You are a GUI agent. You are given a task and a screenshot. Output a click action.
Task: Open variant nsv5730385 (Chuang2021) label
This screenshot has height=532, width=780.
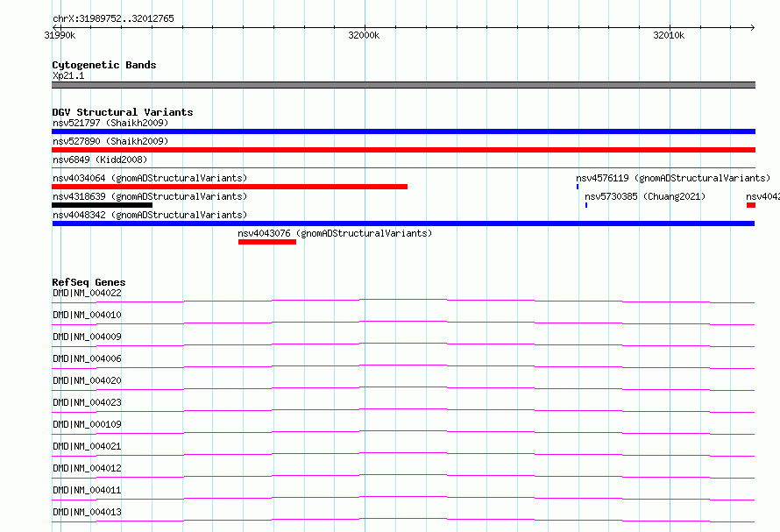click(x=645, y=196)
